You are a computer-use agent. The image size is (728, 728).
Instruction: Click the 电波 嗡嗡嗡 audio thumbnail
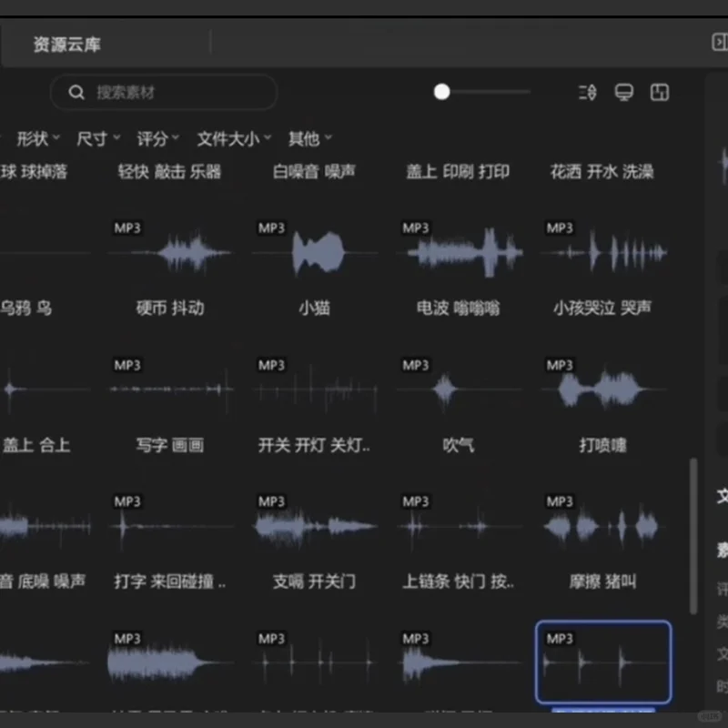click(460, 250)
